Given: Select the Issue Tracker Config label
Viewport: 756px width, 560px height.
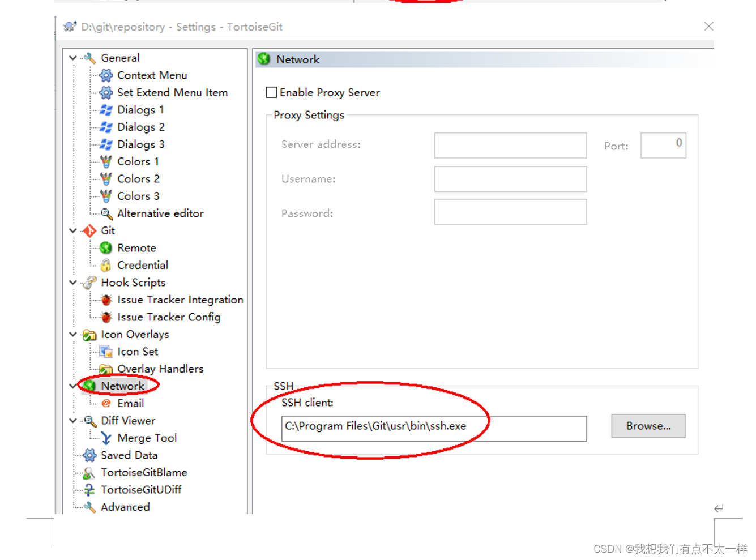Looking at the screenshot, I should pos(169,317).
